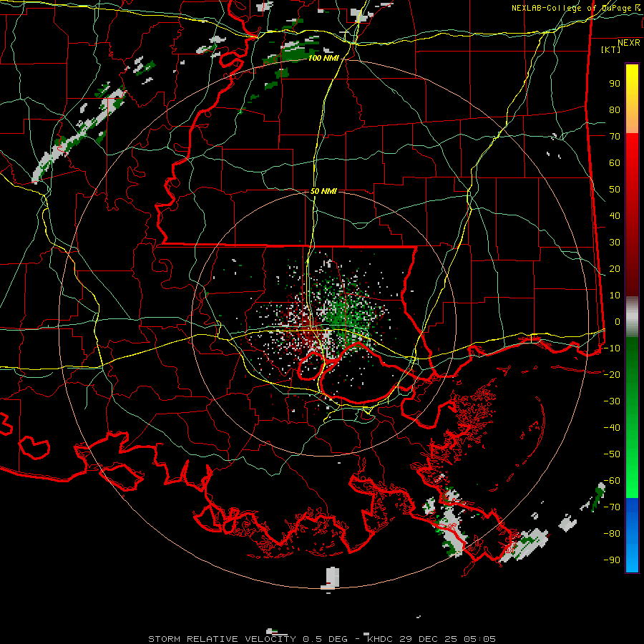
Task: Select the gray zero-velocity color bar segment
Action: [633, 317]
